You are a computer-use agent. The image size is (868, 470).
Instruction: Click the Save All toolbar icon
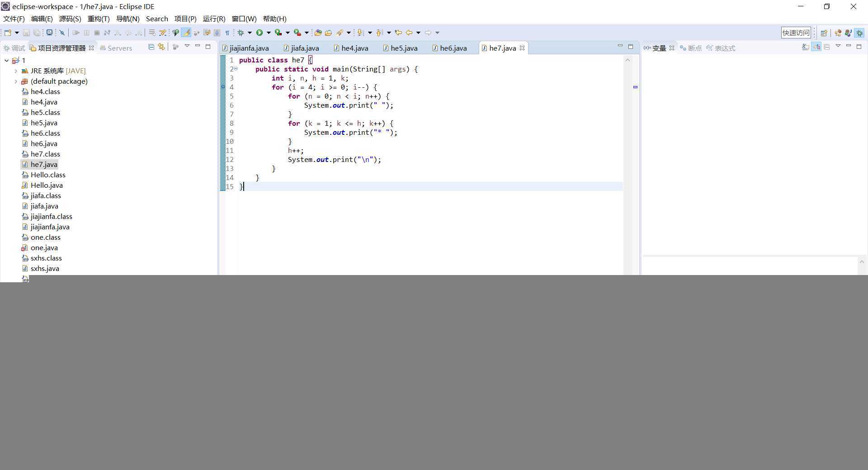(x=37, y=33)
